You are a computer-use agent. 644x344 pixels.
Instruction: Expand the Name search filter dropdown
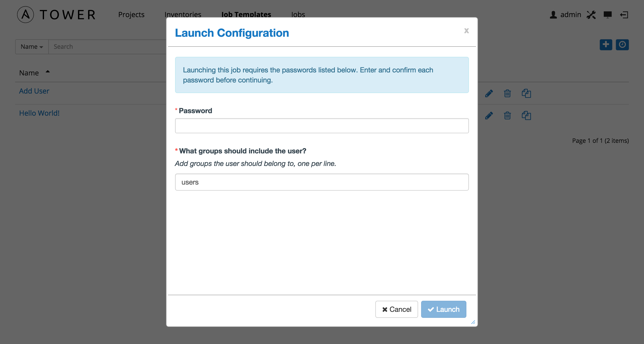[x=32, y=47]
